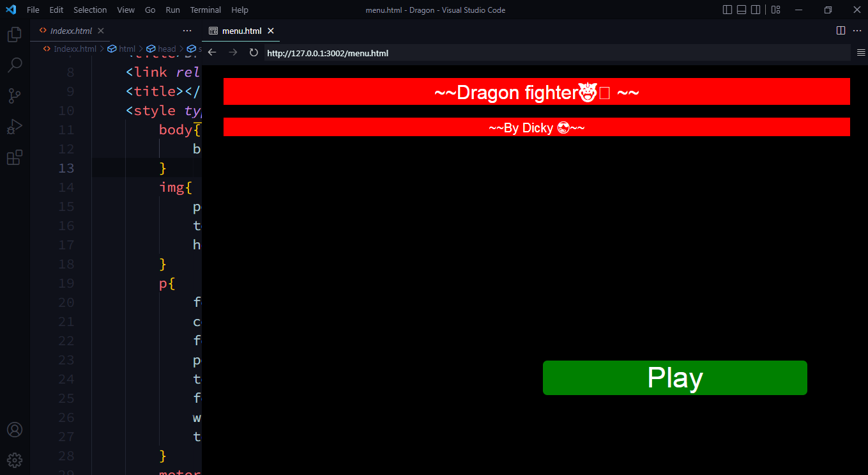Toggle the primary side bar layout button

pyautogui.click(x=727, y=10)
